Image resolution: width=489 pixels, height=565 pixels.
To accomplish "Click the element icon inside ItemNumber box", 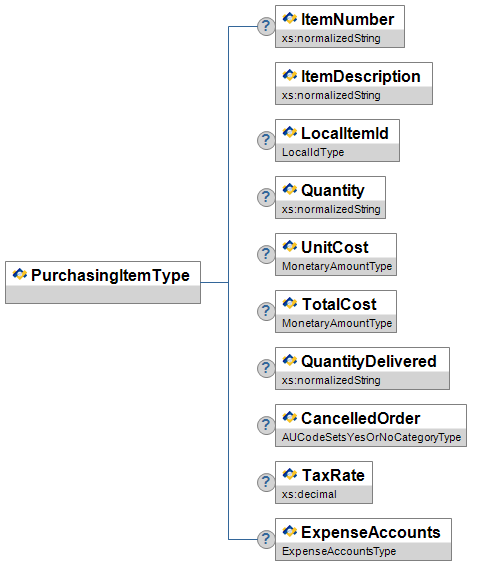I will 289,18.
